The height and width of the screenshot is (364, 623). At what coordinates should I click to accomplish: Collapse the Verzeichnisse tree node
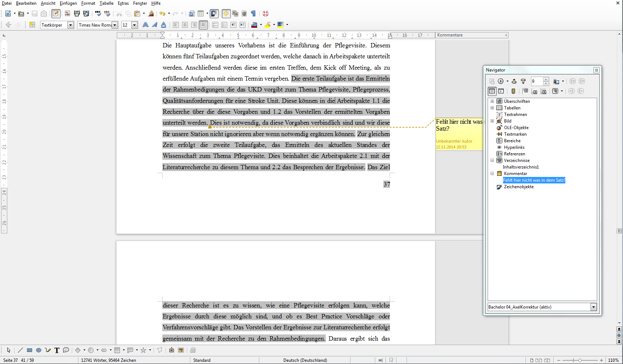tap(492, 160)
